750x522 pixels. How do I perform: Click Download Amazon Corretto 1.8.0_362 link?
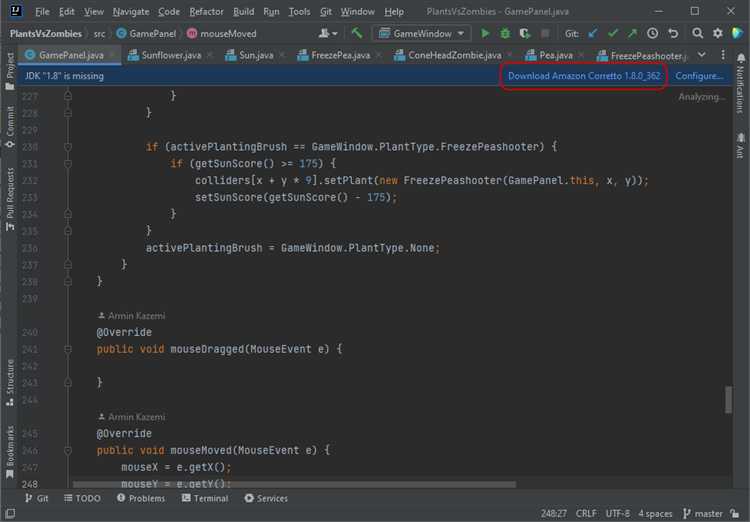pyautogui.click(x=584, y=76)
